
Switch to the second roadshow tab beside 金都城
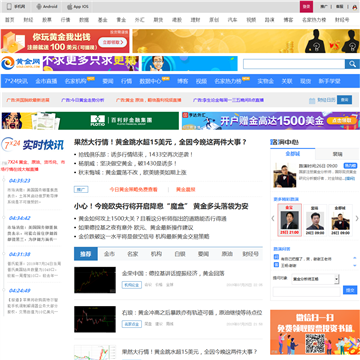tap(337, 154)
